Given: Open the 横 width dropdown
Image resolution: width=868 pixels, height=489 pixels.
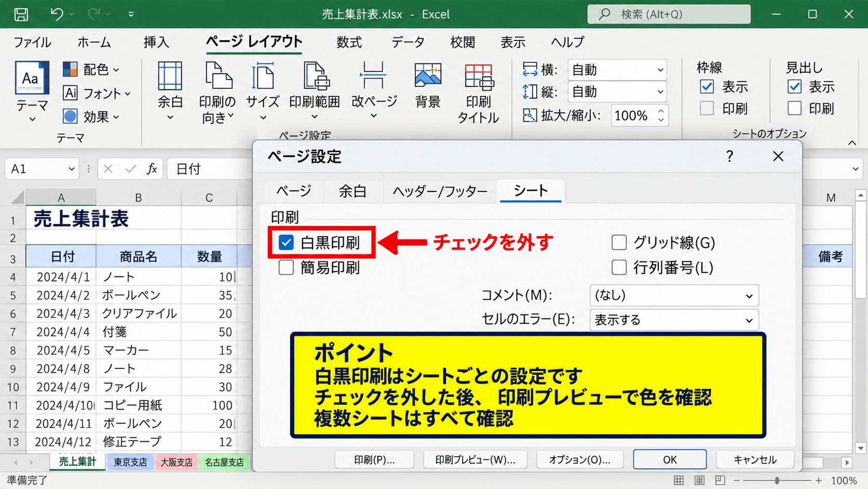Looking at the screenshot, I should pos(617,70).
